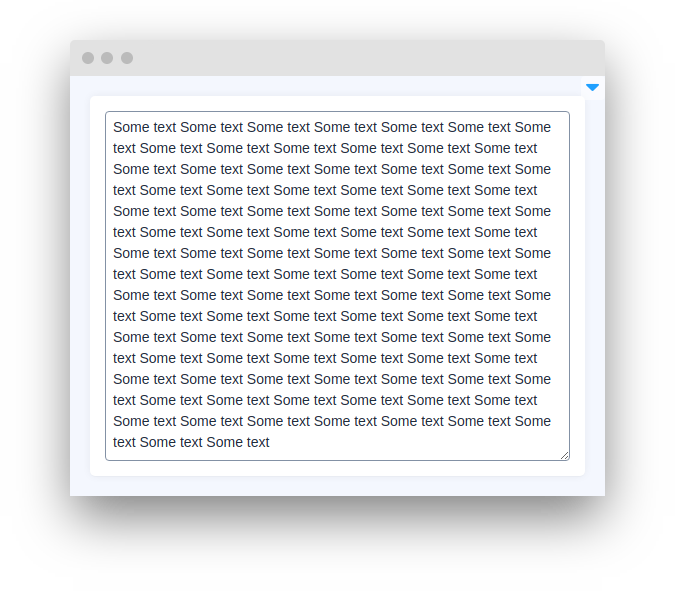Image resolution: width=675 pixels, height=596 pixels.
Task: Click the white card padding above the textarea
Action: click(338, 103)
